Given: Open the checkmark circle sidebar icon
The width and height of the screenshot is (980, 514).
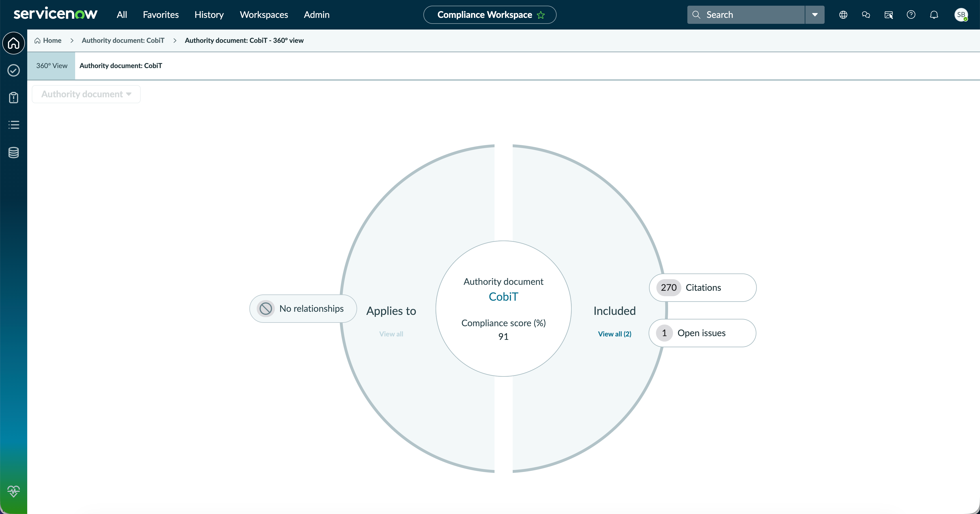Looking at the screenshot, I should 14,70.
